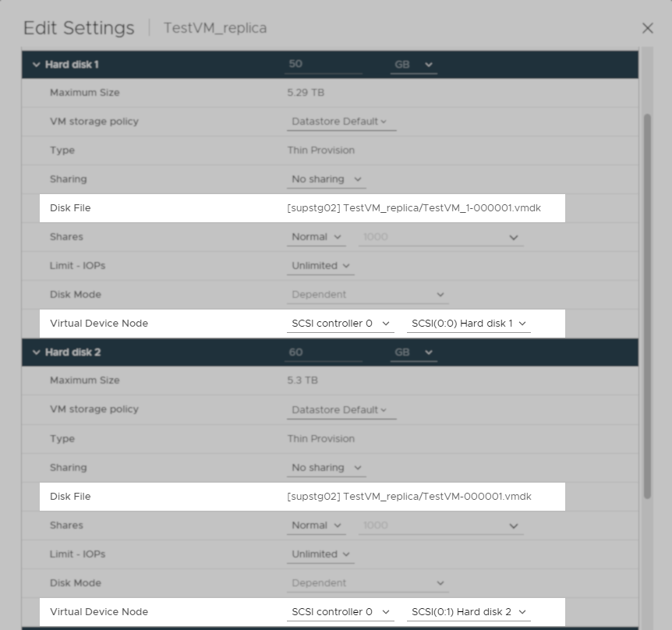Change Sharing setting for Hard disk 2

point(326,467)
